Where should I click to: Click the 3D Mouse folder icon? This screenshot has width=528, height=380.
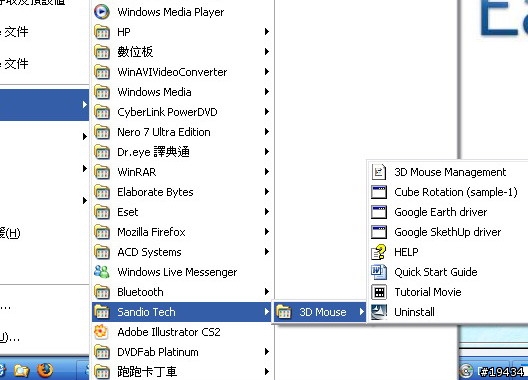coord(284,312)
